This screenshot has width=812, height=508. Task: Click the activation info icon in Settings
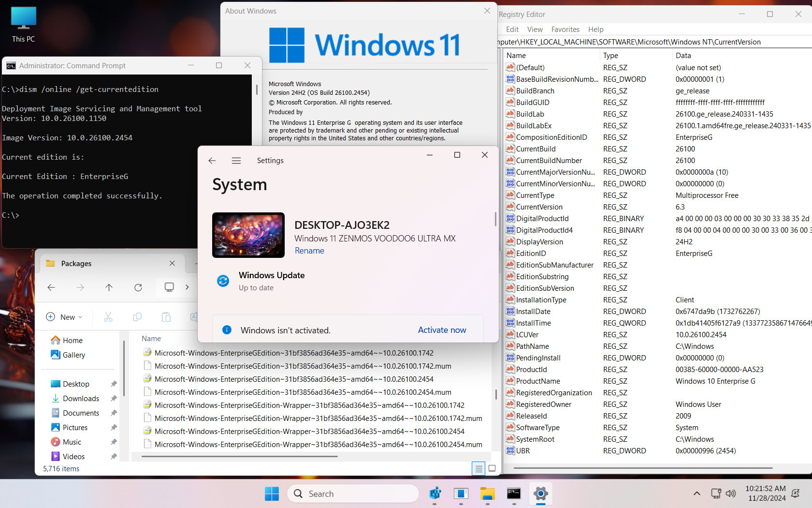coord(227,330)
